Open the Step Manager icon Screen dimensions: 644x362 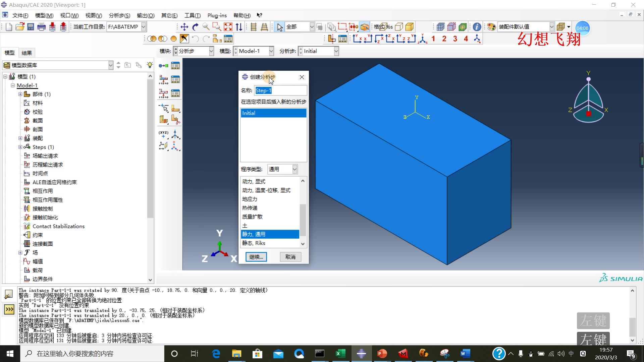pyautogui.click(x=175, y=66)
